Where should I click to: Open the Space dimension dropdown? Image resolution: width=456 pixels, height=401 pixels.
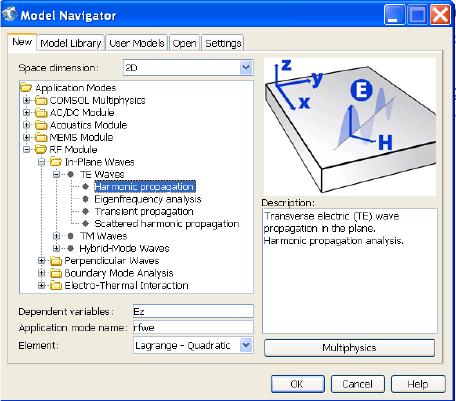(x=246, y=68)
